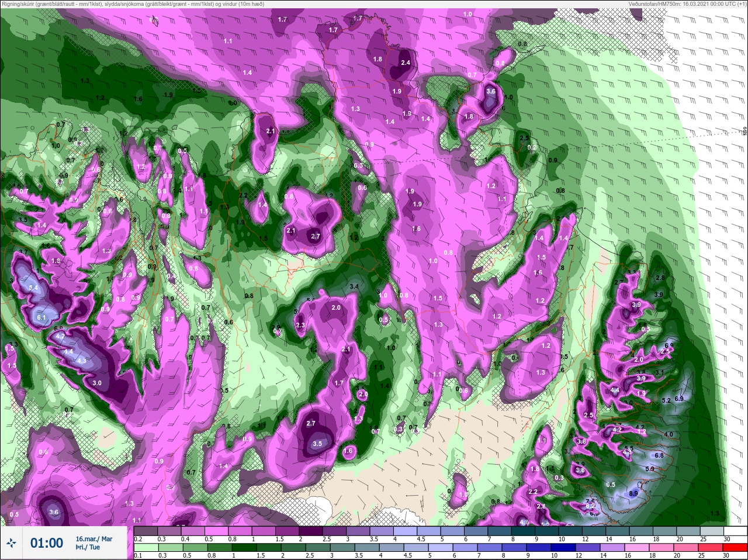Click the weekday text 'Þri./ Tue'
748x560 pixels.
tap(87, 548)
